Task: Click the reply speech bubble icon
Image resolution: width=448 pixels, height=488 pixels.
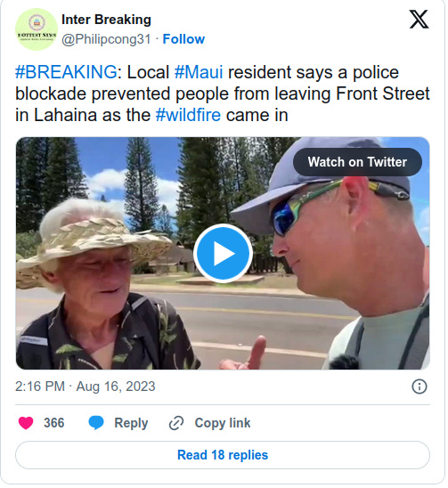Action: click(96, 423)
